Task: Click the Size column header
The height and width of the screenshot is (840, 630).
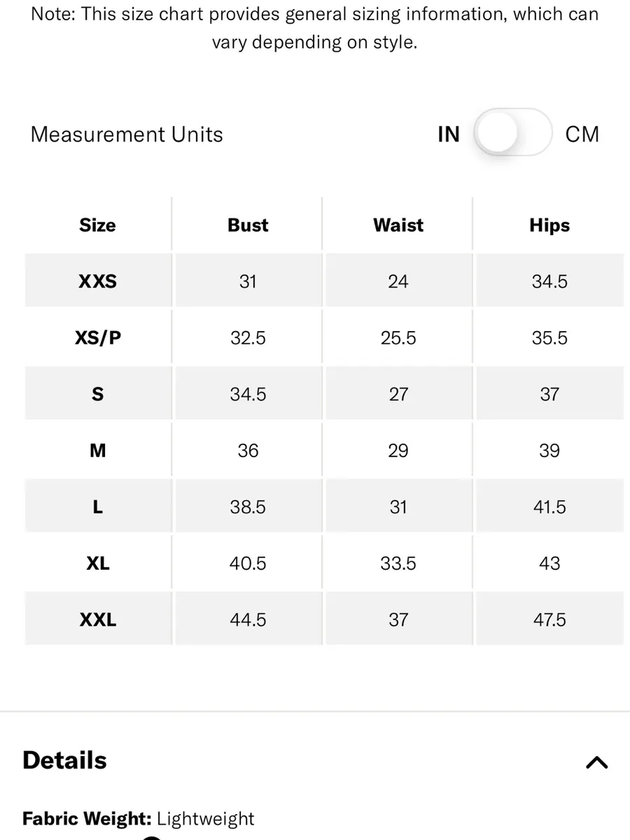Action: tap(97, 225)
